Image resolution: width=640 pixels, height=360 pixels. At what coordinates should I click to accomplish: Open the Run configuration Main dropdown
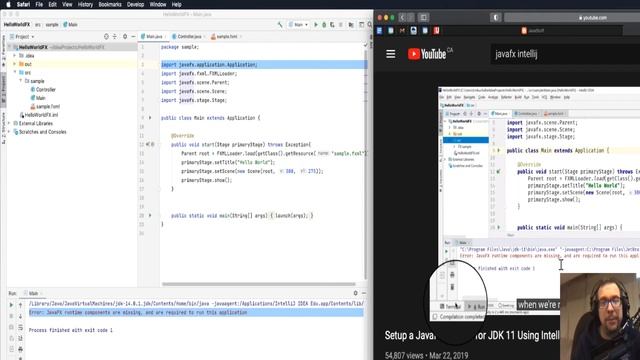(298, 25)
